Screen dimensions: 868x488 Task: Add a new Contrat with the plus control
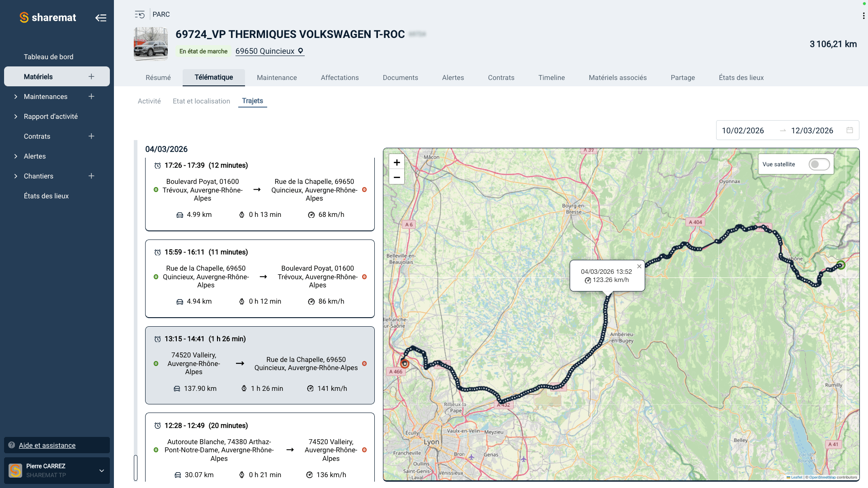tap(91, 136)
